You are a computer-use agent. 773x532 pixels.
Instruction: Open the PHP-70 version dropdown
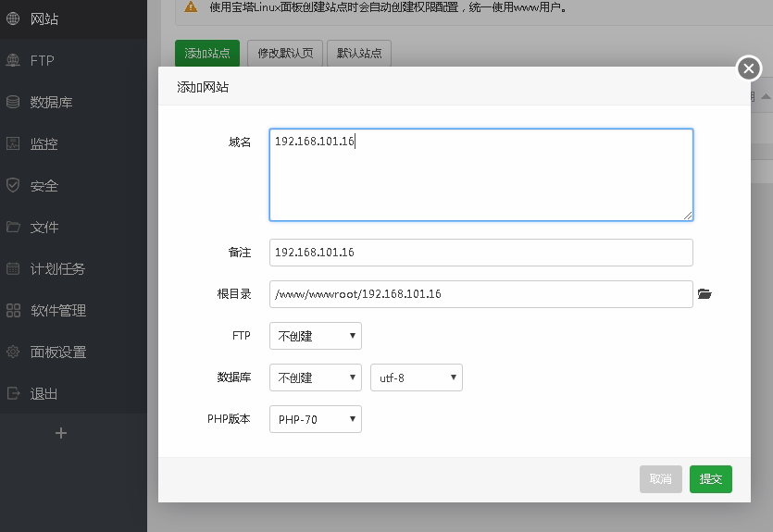tap(316, 419)
